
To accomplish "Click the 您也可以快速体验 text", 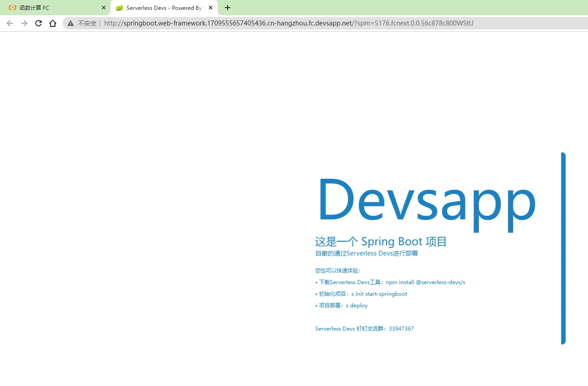I will pos(338,271).
